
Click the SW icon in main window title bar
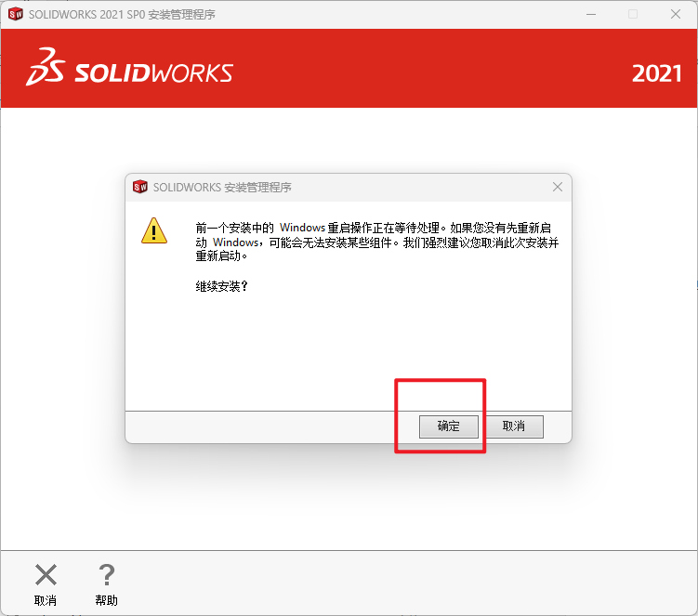pos(16,14)
